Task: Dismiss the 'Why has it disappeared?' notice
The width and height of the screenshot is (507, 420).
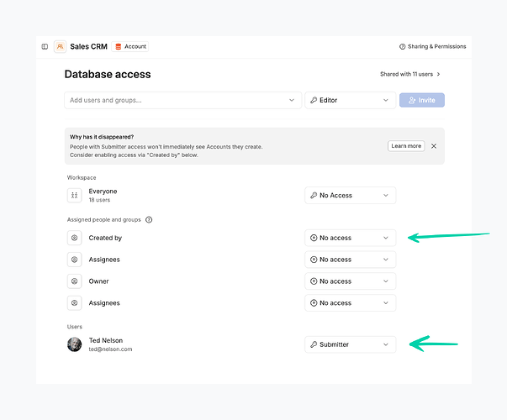Action: [x=434, y=146]
